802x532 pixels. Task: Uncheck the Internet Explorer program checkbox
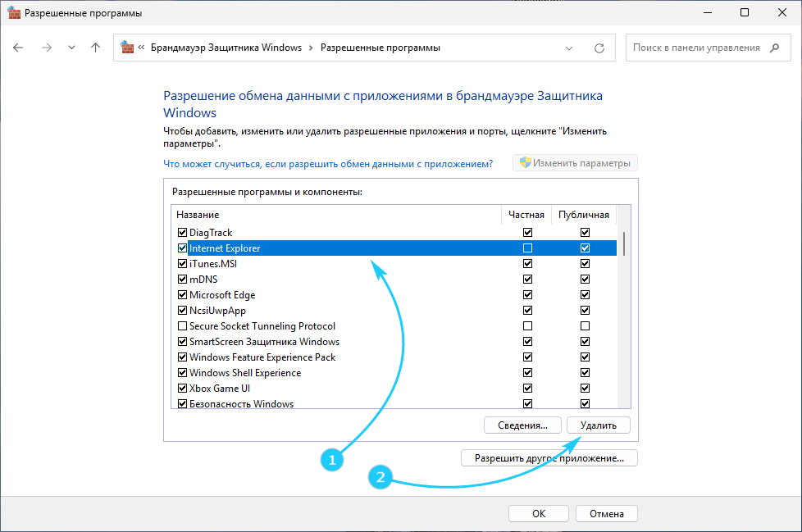[182, 248]
